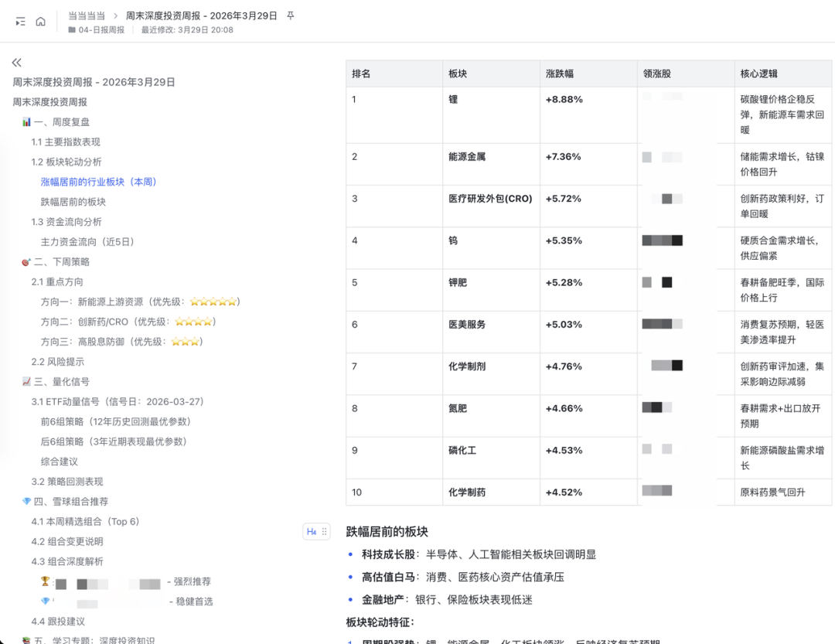Jump to 跌幅居前的板块 outline entry
835x644 pixels.
[x=73, y=202]
